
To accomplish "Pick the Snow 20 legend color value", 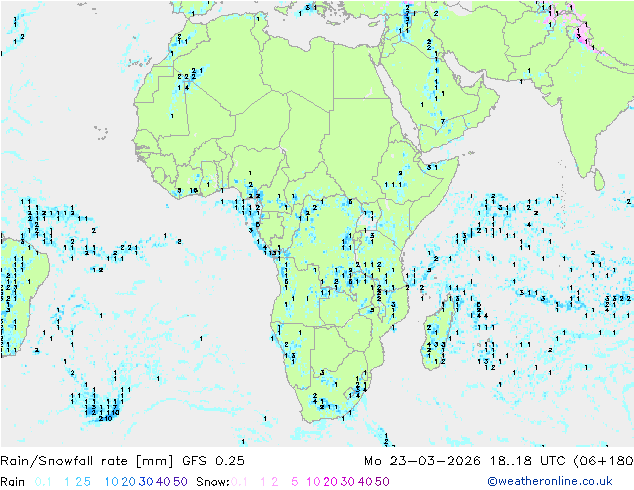I will (330, 482).
